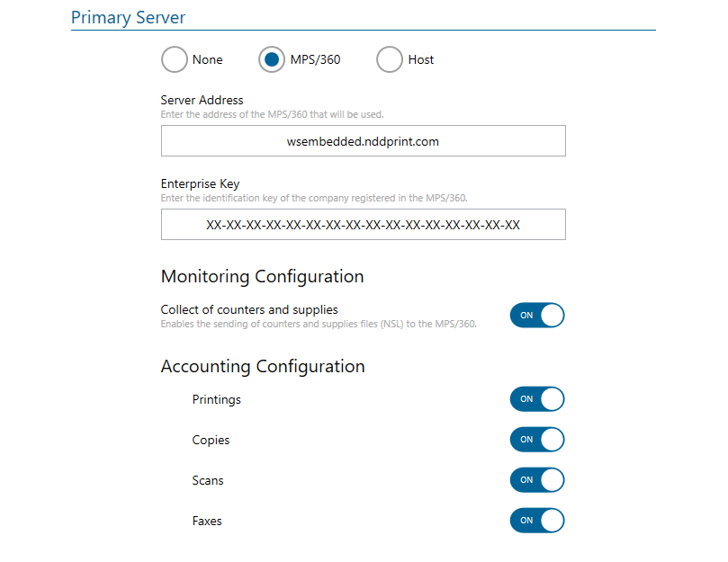Image resolution: width=728 pixels, height=562 pixels.
Task: Toggle the Copies accounting switch
Action: coord(537,440)
